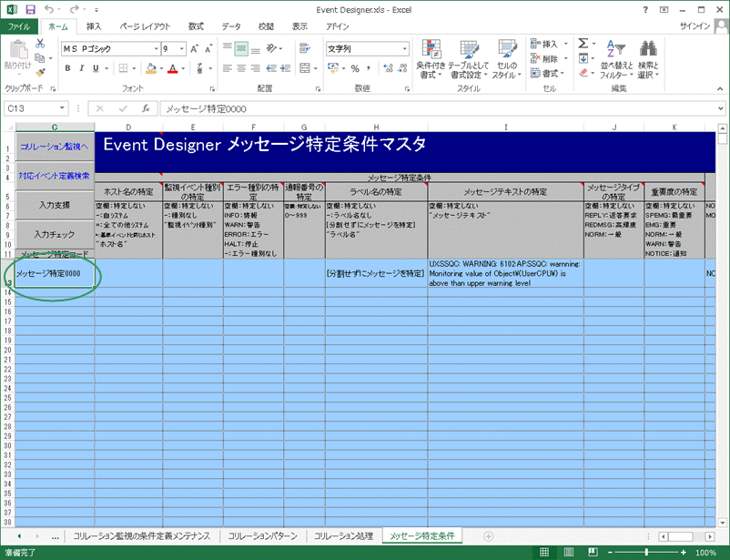Decrease decimal places

click(x=403, y=68)
